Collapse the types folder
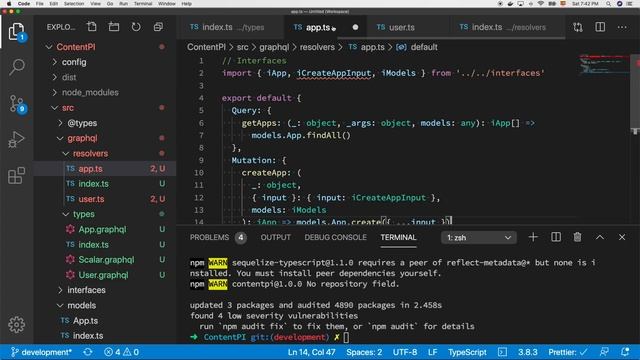 pyautogui.click(x=84, y=214)
